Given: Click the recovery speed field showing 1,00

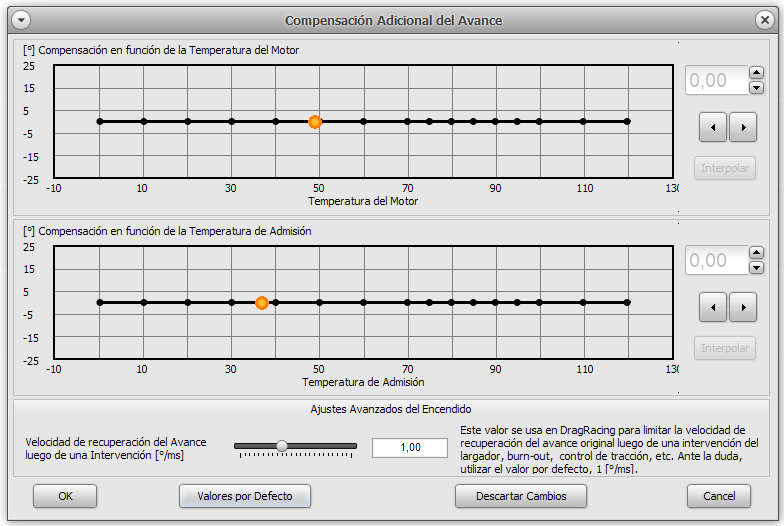Looking at the screenshot, I should (x=409, y=448).
